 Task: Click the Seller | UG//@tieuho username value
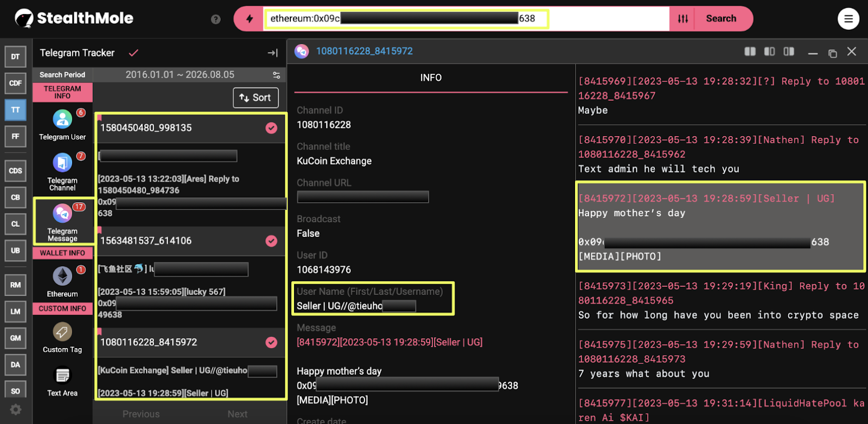click(356, 306)
